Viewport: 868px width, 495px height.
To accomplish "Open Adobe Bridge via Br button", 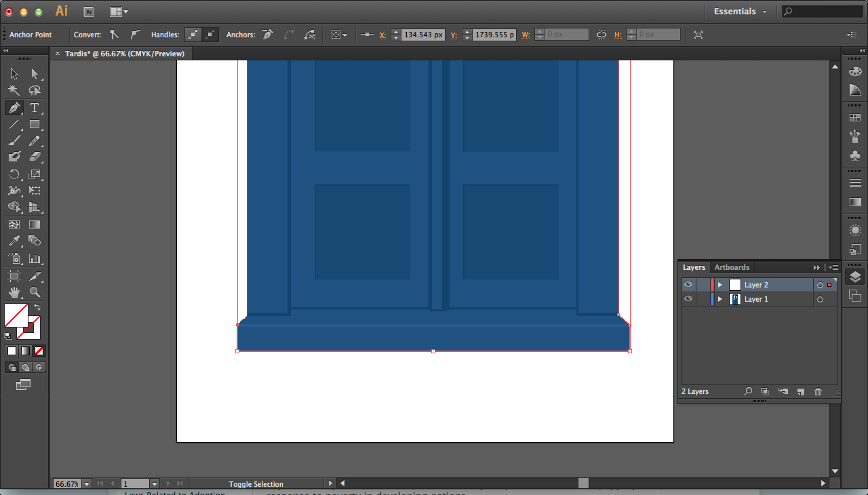I will tap(89, 12).
